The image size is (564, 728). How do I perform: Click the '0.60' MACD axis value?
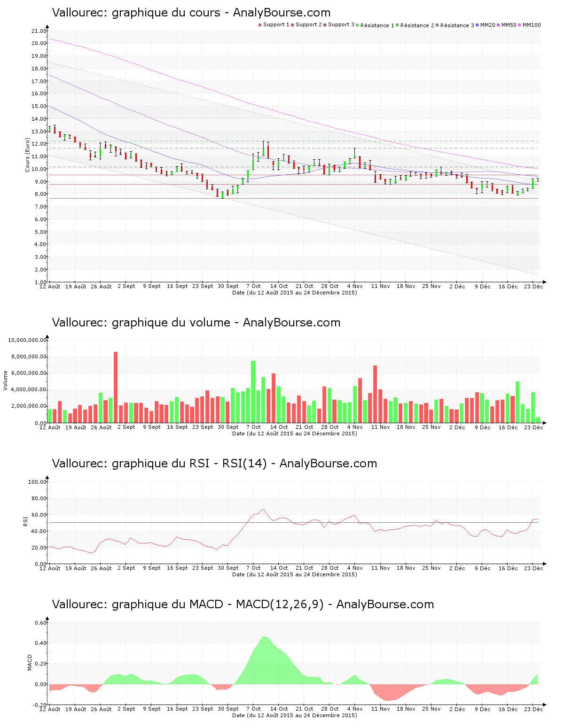[41, 623]
